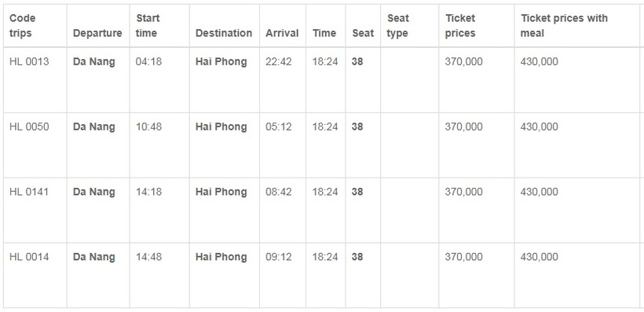Image resolution: width=644 pixels, height=312 pixels.
Task: Select Ticket prices with meal header
Action: 564,25
